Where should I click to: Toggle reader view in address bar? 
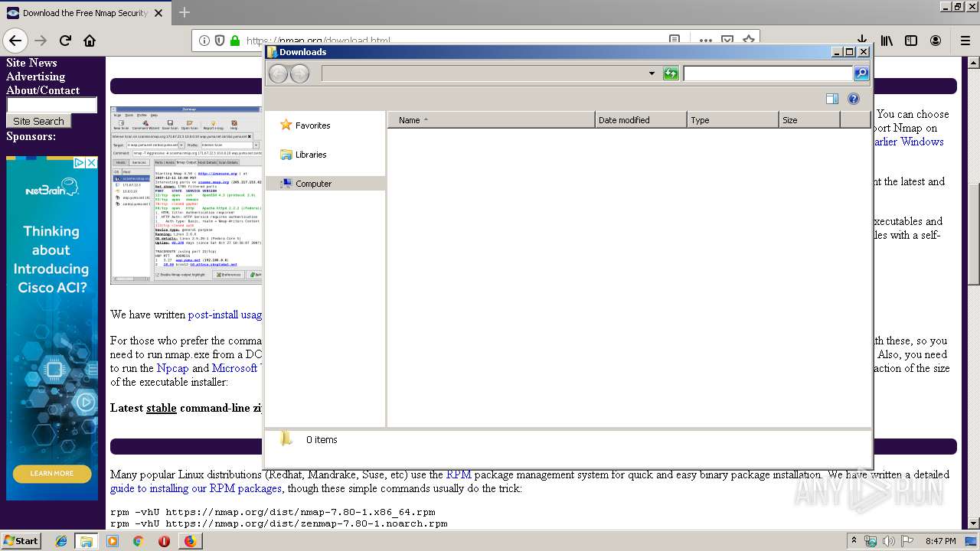(x=675, y=40)
